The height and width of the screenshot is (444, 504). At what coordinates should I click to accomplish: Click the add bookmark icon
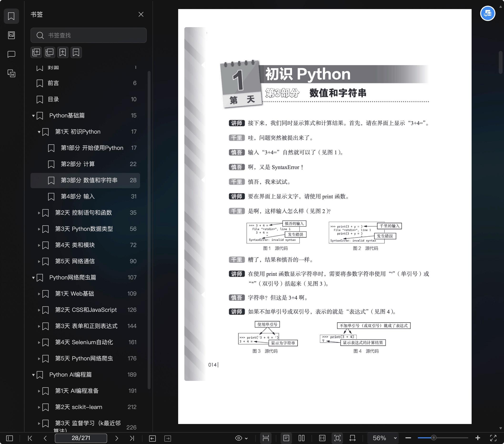point(63,52)
